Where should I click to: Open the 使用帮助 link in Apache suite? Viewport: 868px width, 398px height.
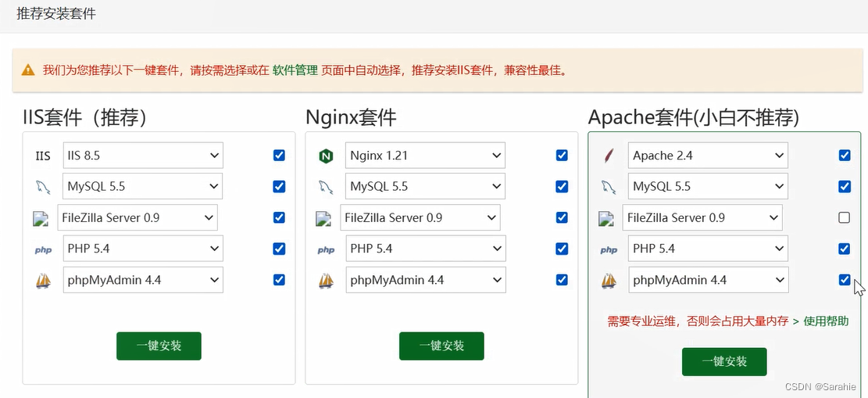click(825, 321)
